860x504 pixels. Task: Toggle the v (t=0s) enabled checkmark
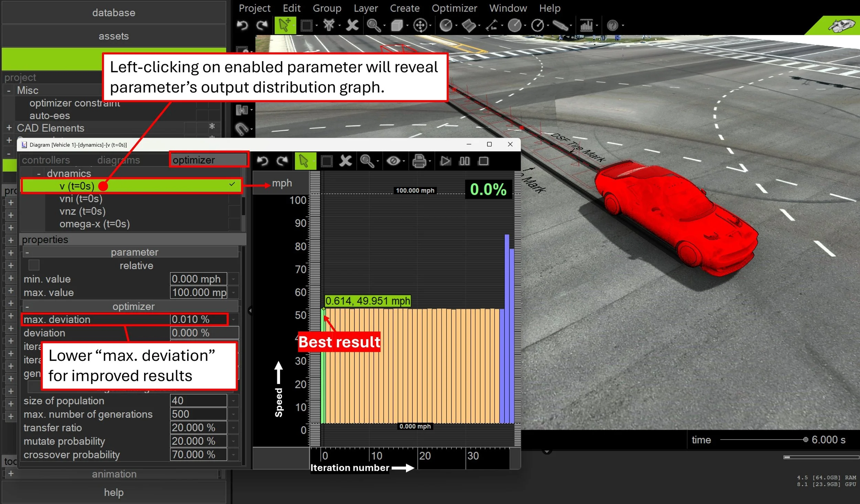click(x=232, y=184)
